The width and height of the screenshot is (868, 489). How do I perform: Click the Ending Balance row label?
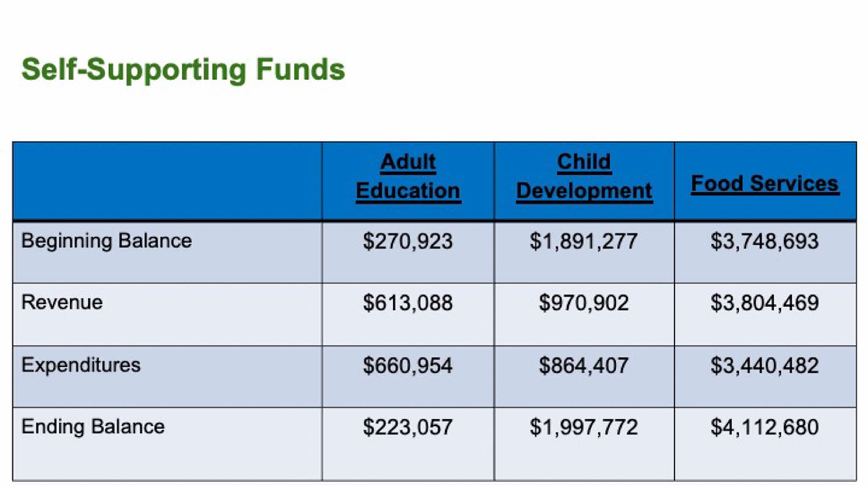pyautogui.click(x=93, y=427)
